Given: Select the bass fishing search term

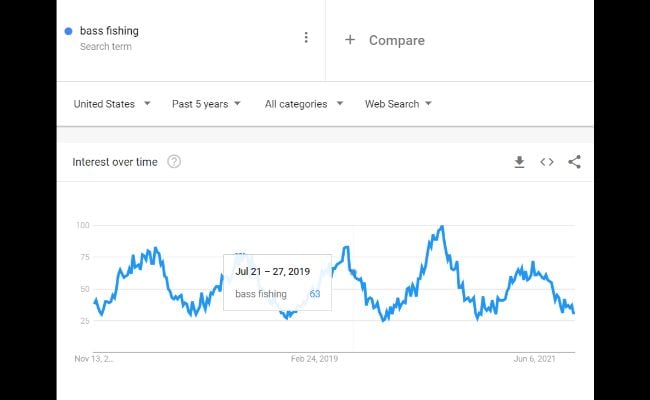Looking at the screenshot, I should (x=109, y=31).
